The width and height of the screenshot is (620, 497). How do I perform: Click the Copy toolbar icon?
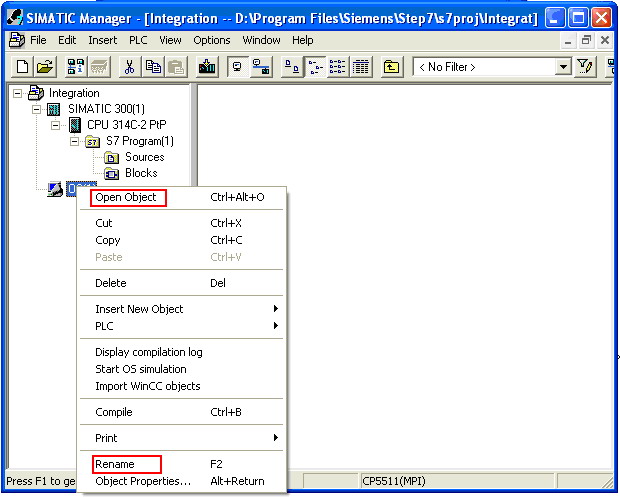pyautogui.click(x=153, y=66)
